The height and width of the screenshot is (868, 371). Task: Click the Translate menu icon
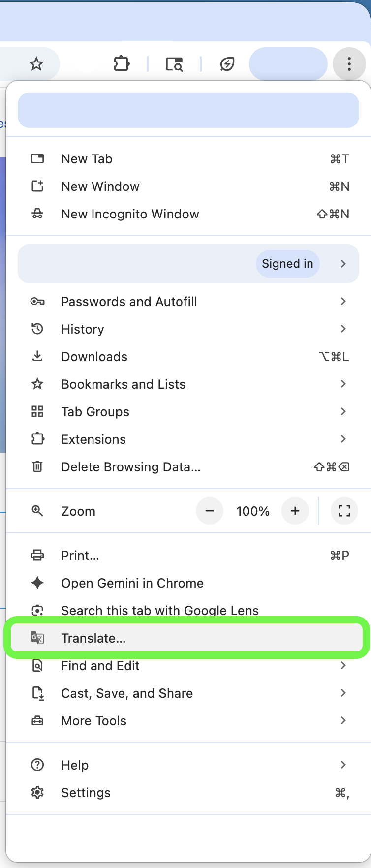(37, 638)
